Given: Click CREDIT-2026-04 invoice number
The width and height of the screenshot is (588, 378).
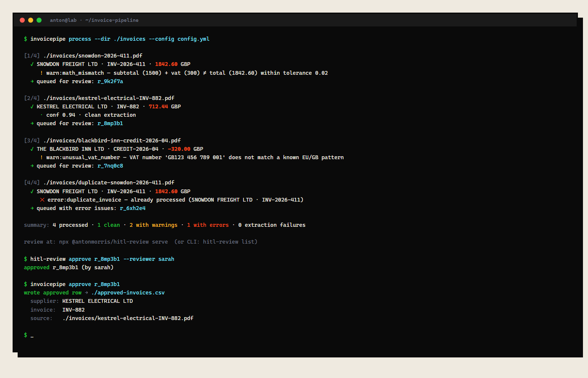Looking at the screenshot, I should (x=136, y=149).
